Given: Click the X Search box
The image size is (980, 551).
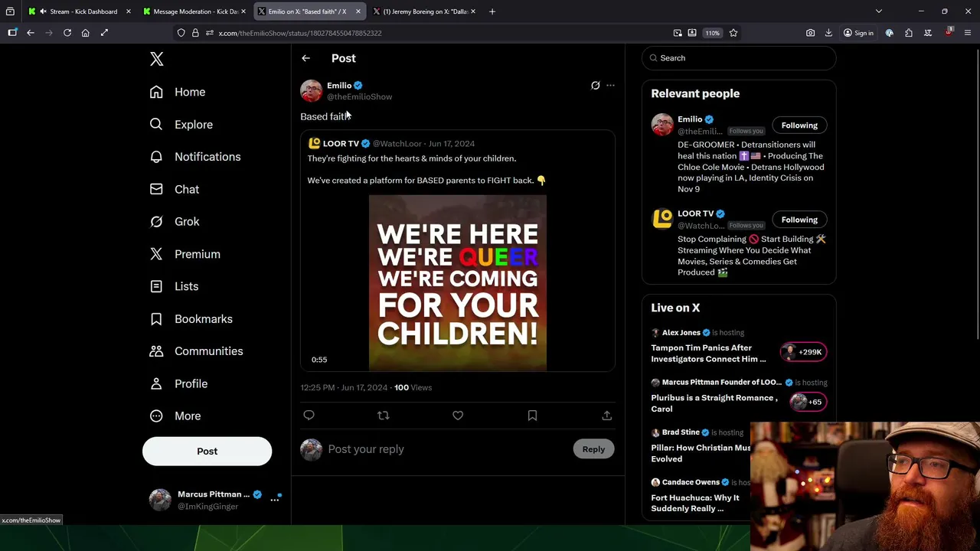Looking at the screenshot, I should [x=739, y=58].
